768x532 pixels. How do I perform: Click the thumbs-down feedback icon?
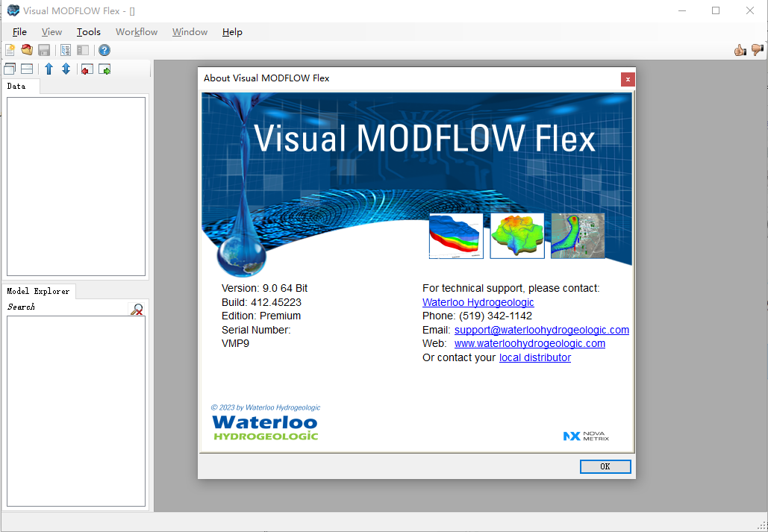tap(757, 49)
